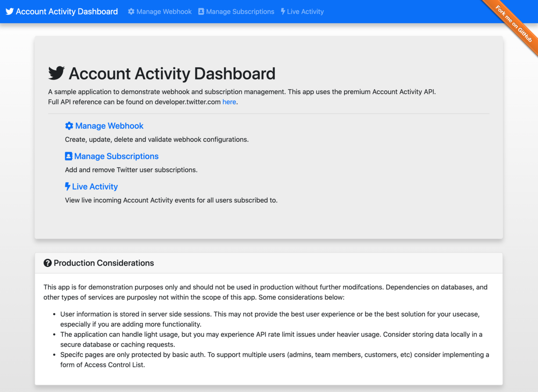Viewport: 538px width, 392px height.
Task: Click the 'User information is stored' bullet
Action: tap(270, 319)
